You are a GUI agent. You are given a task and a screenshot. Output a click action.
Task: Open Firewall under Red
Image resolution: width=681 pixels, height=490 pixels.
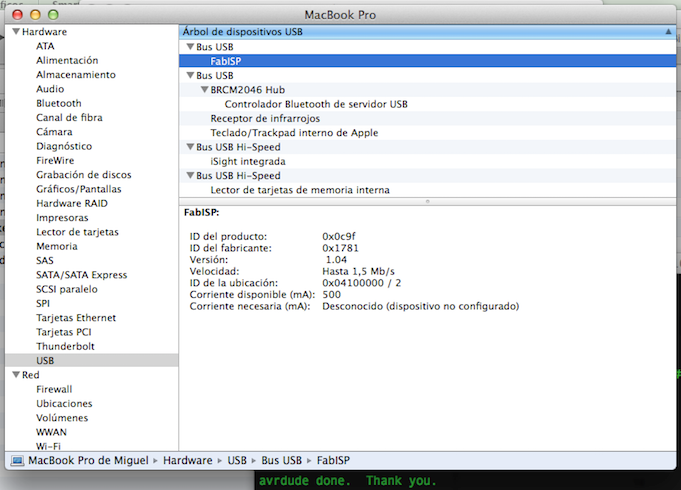[54, 389]
